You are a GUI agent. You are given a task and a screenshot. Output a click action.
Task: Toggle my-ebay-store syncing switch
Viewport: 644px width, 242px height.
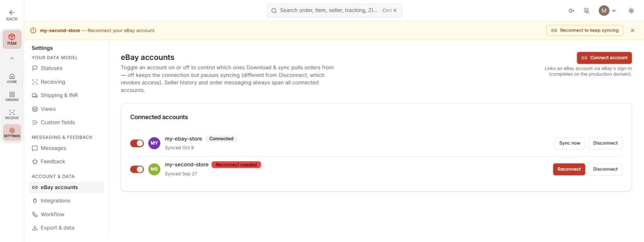tap(137, 143)
